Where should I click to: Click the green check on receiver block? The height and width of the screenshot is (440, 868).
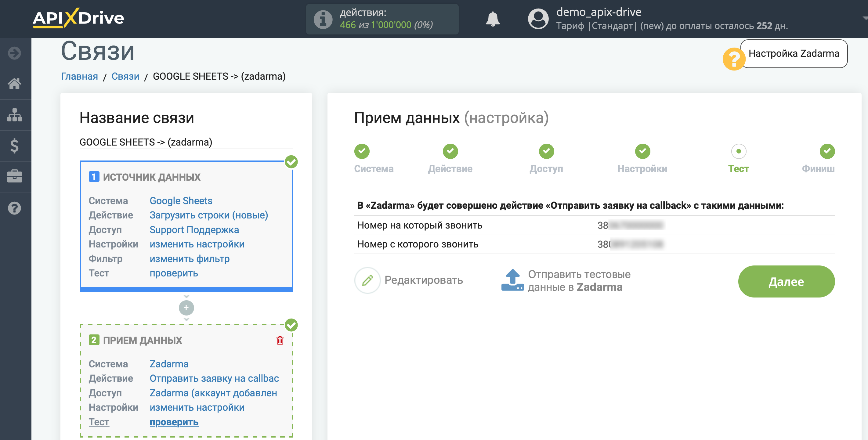[x=291, y=325]
